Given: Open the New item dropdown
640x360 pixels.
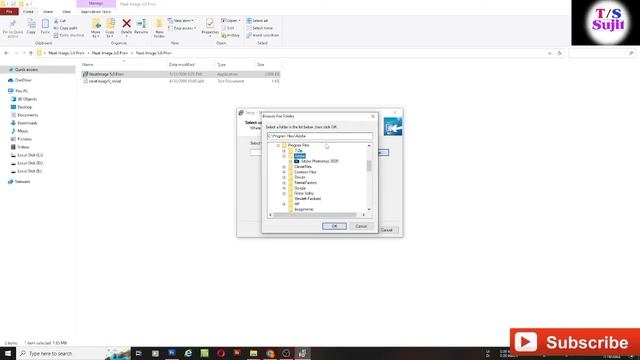Looking at the screenshot, I should pyautogui.click(x=181, y=20).
